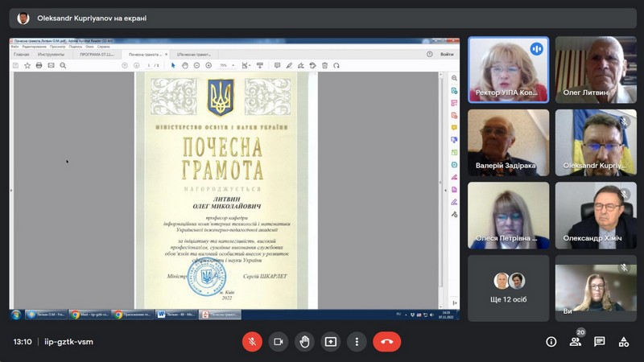Add a sticky note comment
Image resolution: width=644 pixels, height=362 pixels.
pos(277,65)
